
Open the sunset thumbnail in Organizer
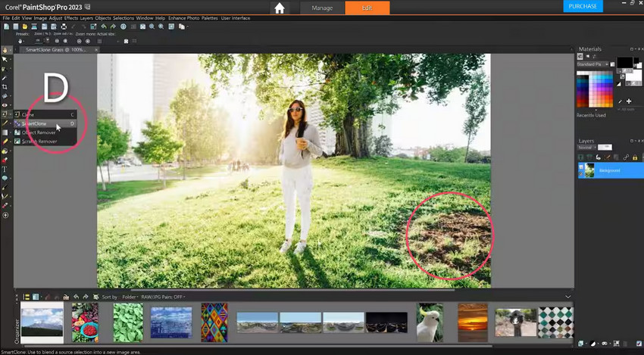coord(472,322)
